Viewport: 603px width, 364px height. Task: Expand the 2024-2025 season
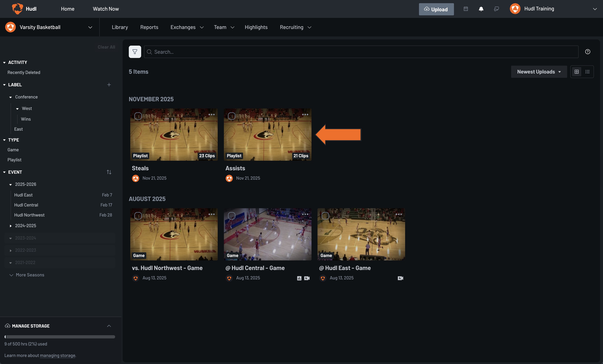click(10, 226)
